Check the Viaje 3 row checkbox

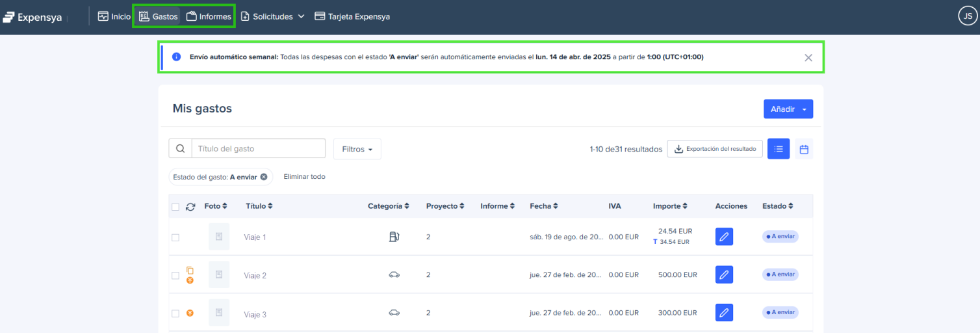pos(175,313)
